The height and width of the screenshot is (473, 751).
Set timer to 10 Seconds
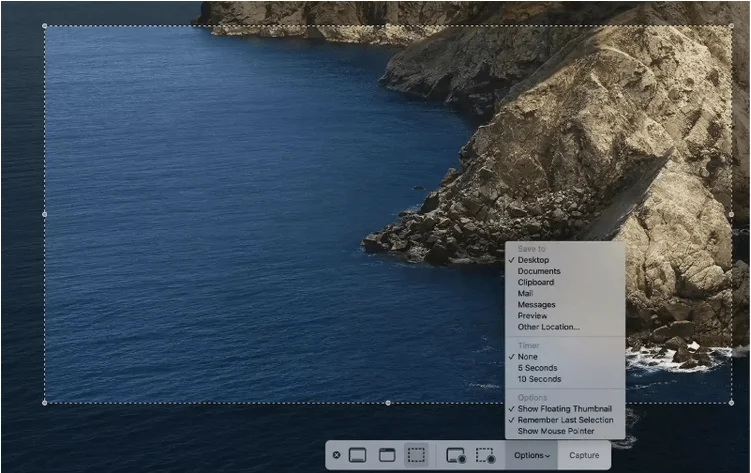[x=539, y=379]
